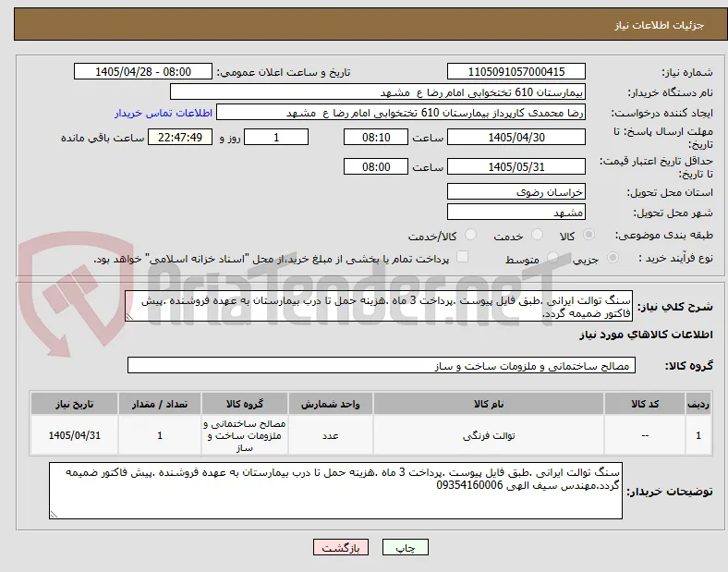Select the خدمت radio button
The image size is (728, 572).
tap(537, 235)
